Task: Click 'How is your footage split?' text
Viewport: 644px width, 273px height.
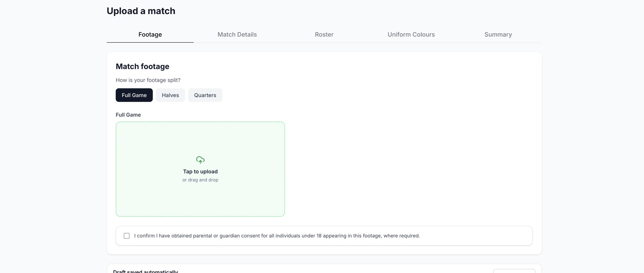Action: click(x=148, y=80)
